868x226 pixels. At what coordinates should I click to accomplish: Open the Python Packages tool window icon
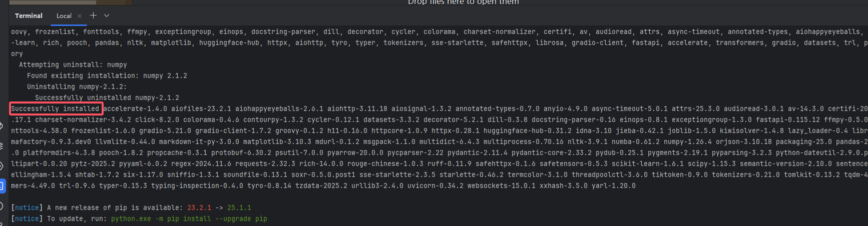click(x=2, y=146)
